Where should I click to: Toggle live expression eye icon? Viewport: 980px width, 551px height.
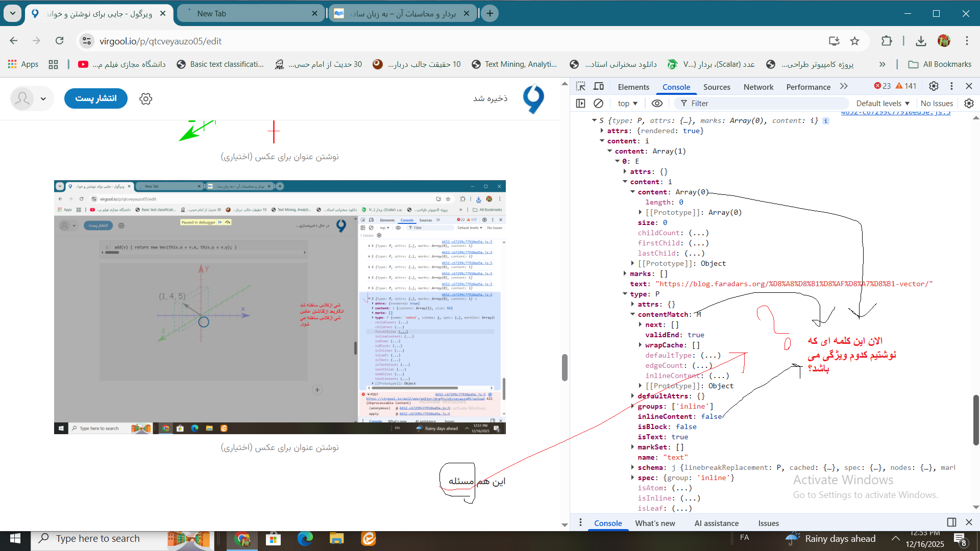657,103
